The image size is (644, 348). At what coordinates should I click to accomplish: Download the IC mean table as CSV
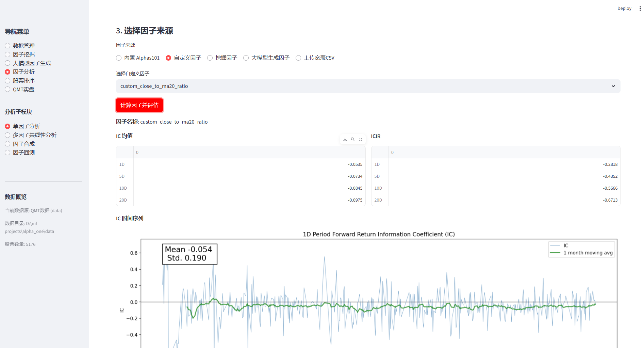(345, 139)
